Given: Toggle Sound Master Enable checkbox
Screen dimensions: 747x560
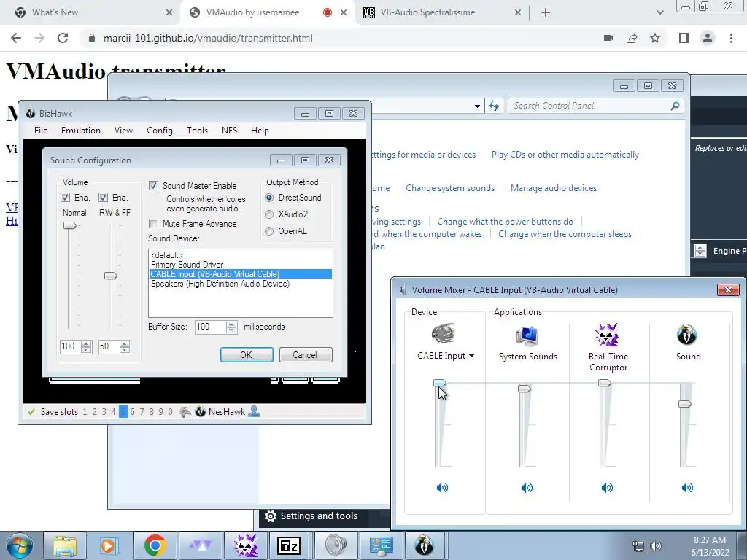Looking at the screenshot, I should pyautogui.click(x=153, y=186).
